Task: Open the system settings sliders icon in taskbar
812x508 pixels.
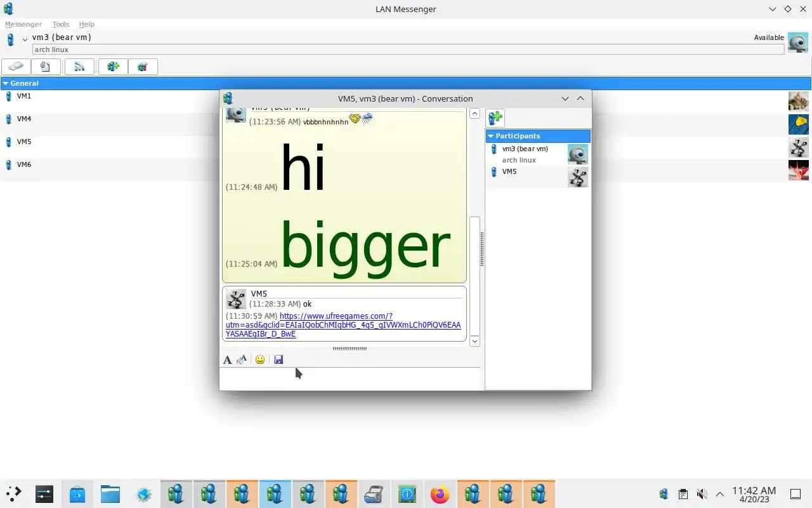Action: 44,494
